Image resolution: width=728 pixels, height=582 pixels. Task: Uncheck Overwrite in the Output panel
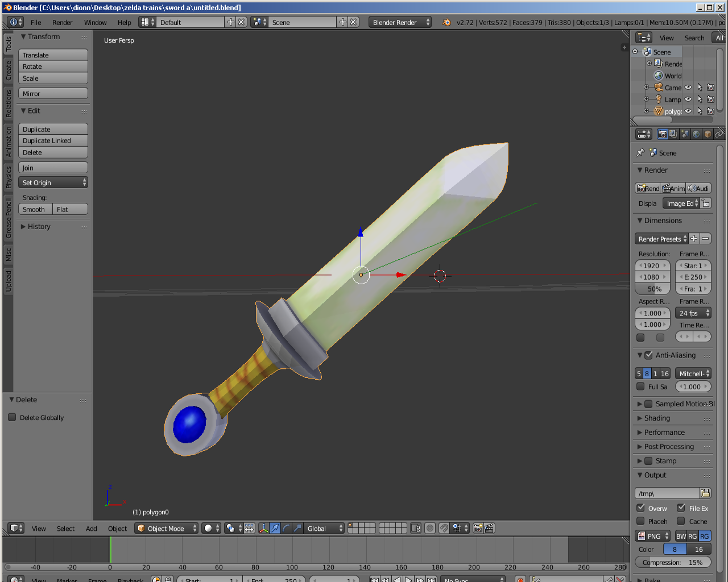[642, 508]
